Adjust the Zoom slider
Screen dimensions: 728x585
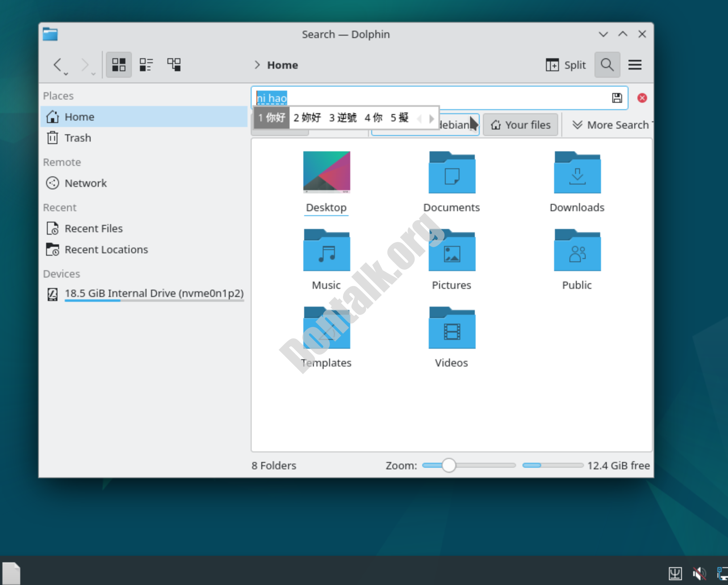[449, 466]
